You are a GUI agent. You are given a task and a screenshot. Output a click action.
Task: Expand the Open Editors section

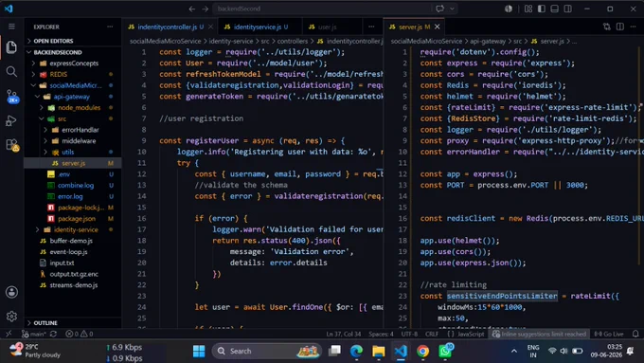(x=53, y=41)
